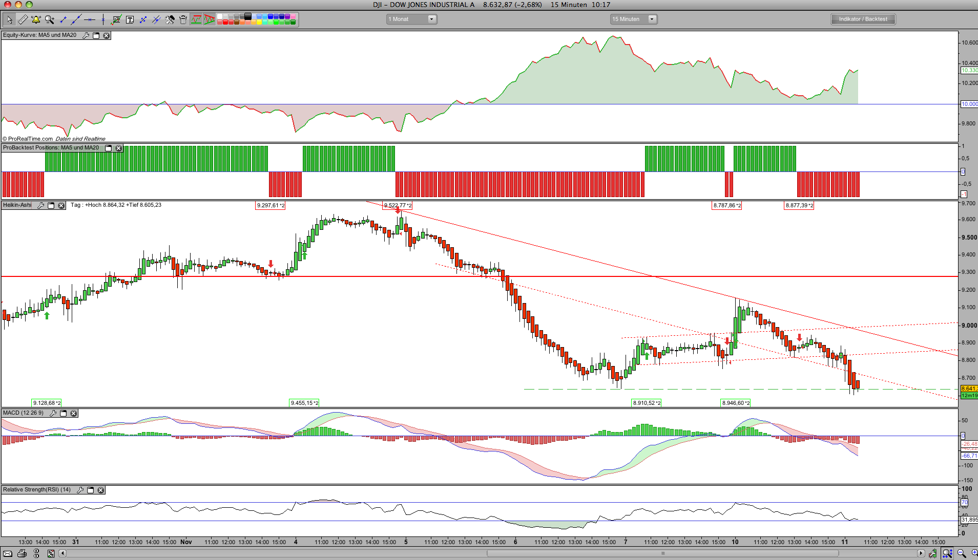
Task: Click the 9.128,68 trade label
Action: [47, 403]
